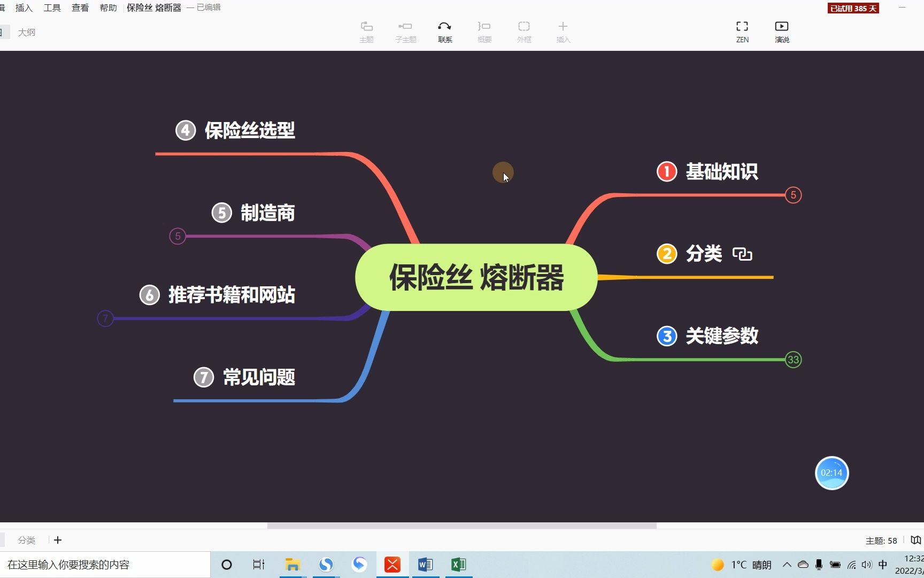Image resolution: width=924 pixels, height=578 pixels.
Task: Open File Explorer from the taskbar
Action: (x=292, y=565)
